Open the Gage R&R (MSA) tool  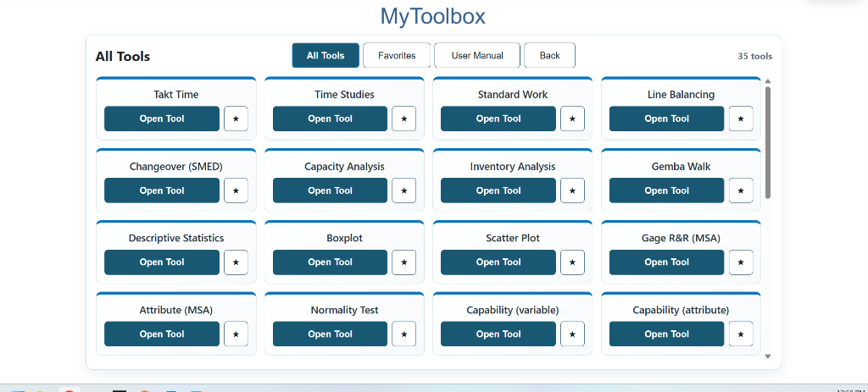tap(666, 262)
